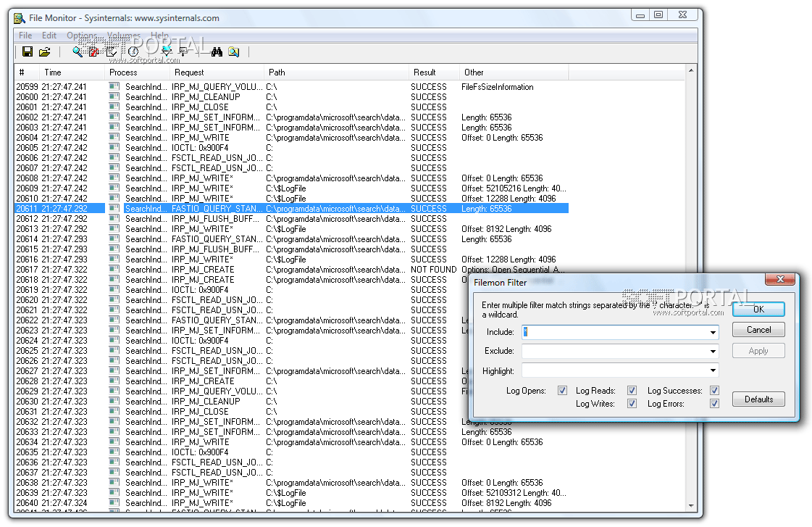The width and height of the screenshot is (812, 527).
Task: Click the Find binoculars icon
Action: click(x=216, y=51)
